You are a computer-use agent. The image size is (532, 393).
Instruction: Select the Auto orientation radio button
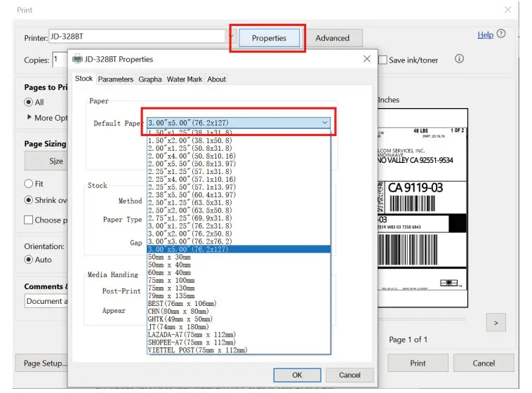pyautogui.click(x=29, y=260)
